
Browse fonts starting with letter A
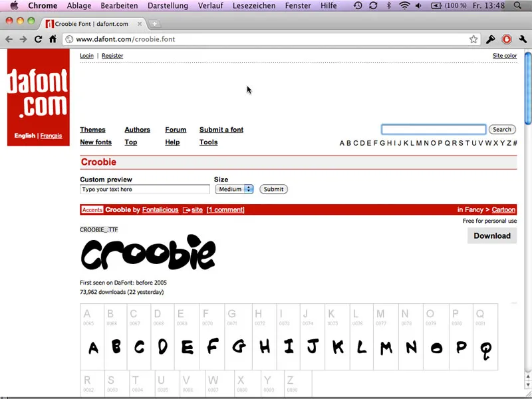coord(342,143)
